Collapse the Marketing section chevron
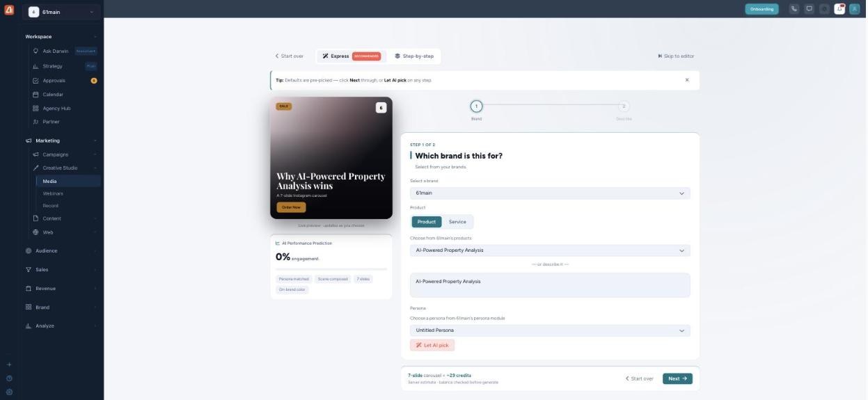This screenshot has height=400, width=868. point(95,141)
